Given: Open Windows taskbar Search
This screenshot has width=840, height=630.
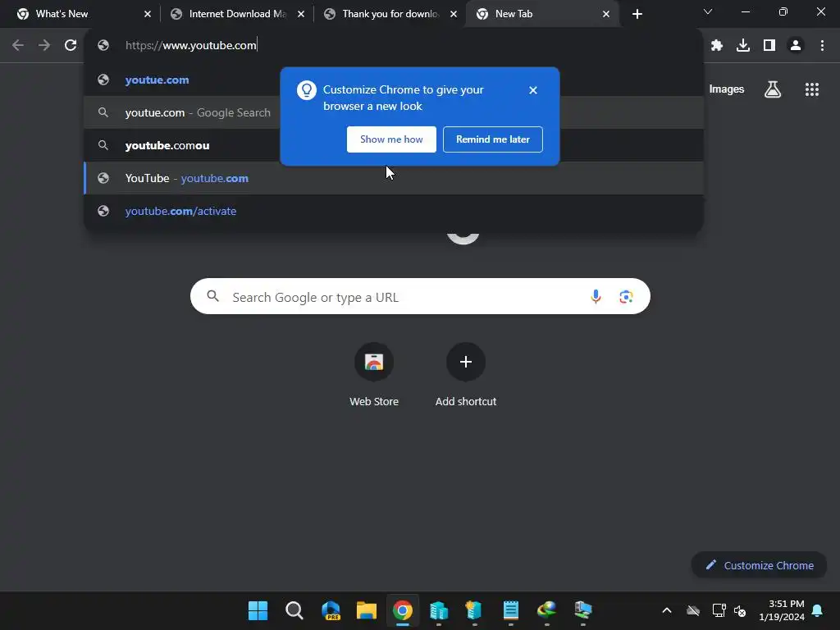Looking at the screenshot, I should pos(294,609).
